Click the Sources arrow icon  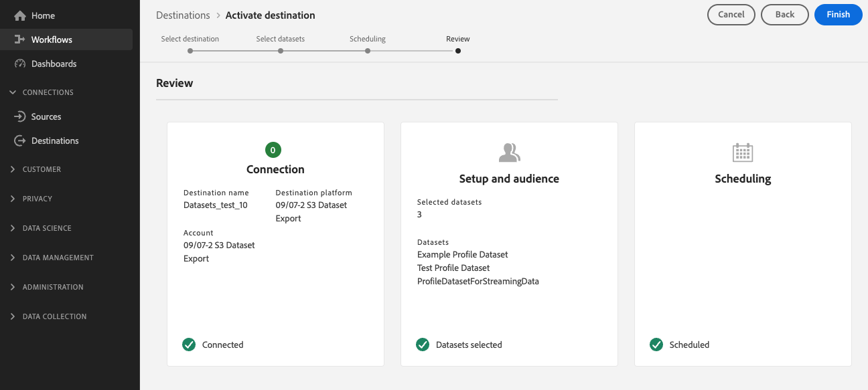click(x=19, y=116)
